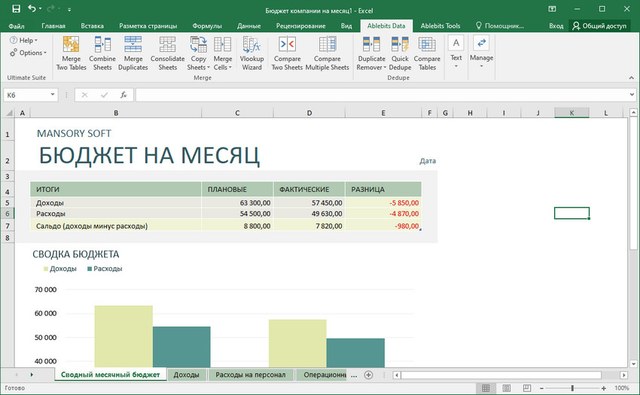Image resolution: width=640 pixels, height=395 pixels.
Task: Open Ablebits Help menu
Action: (x=23, y=40)
